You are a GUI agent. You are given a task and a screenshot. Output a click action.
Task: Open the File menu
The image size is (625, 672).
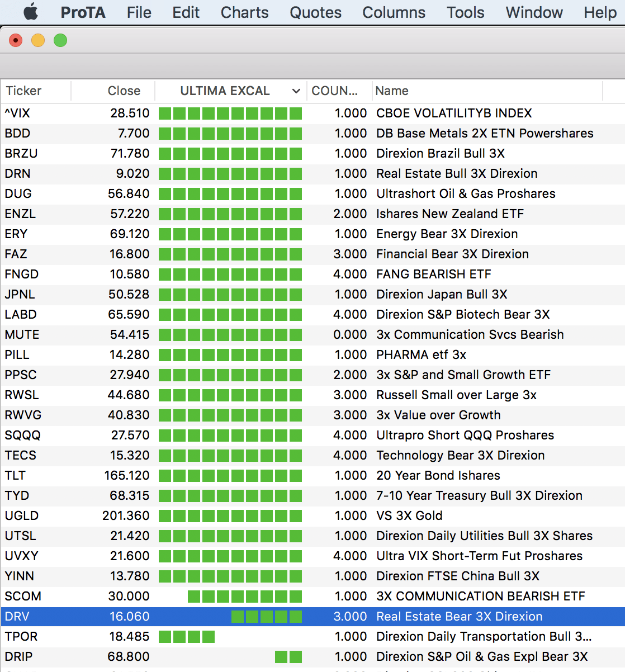pos(139,12)
